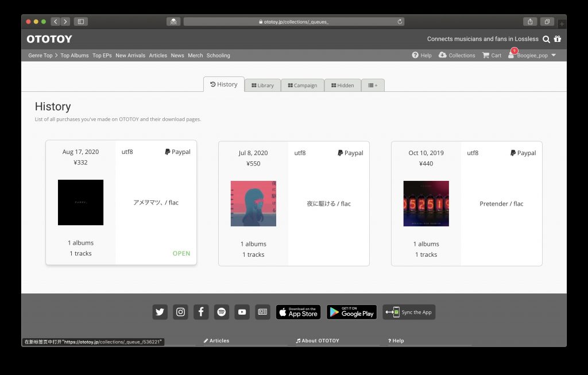The height and width of the screenshot is (375, 588).
Task: Click Download on the App Store button
Action: [298, 312]
